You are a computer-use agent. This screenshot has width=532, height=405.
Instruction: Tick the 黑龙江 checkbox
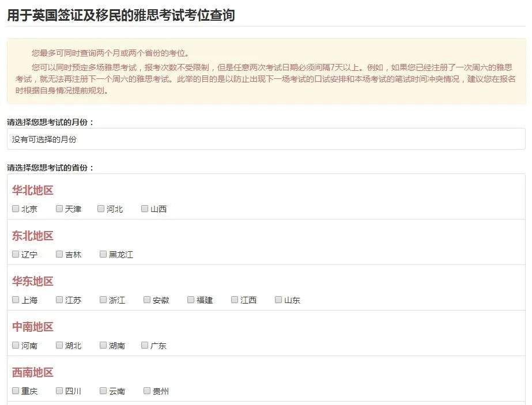tap(103, 254)
